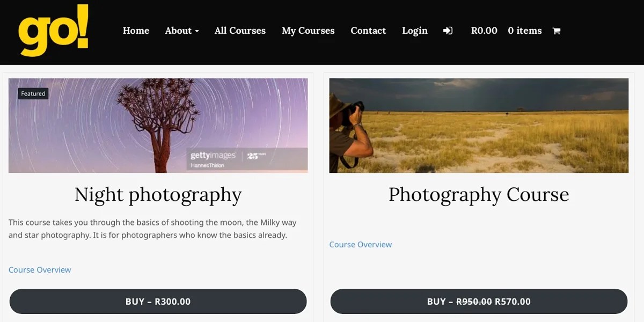Screen dimensions: 644x322
Task: Select My Courses from the navigation
Action: coord(308,31)
